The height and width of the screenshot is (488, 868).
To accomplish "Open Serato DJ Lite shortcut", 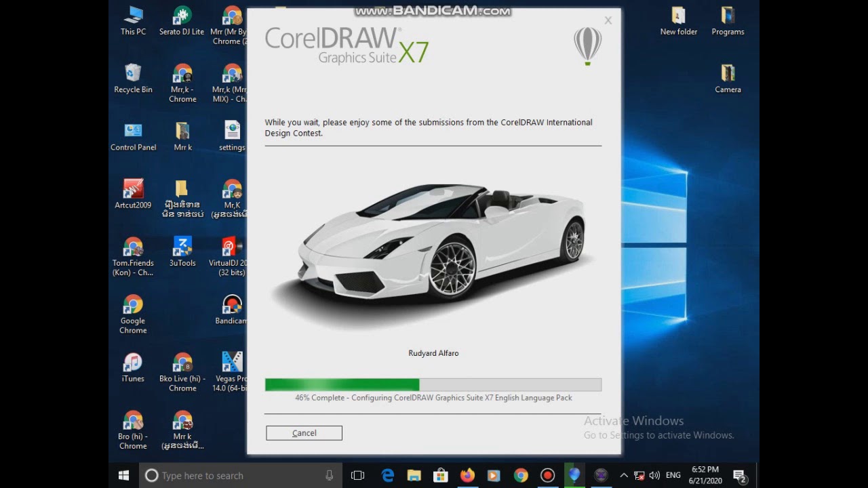I will pyautogui.click(x=182, y=21).
